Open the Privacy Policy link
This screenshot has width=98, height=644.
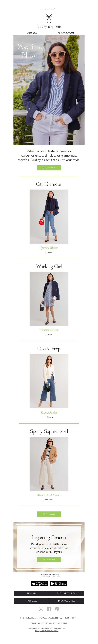click(40, 631)
